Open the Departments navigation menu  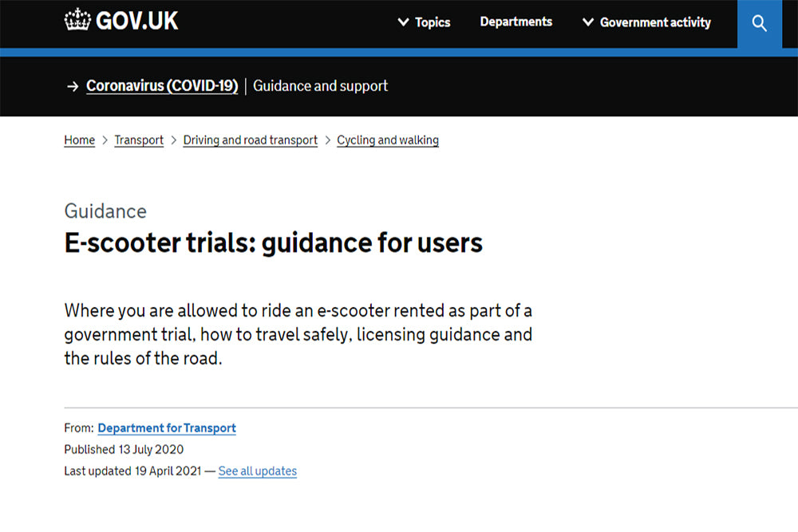[516, 22]
